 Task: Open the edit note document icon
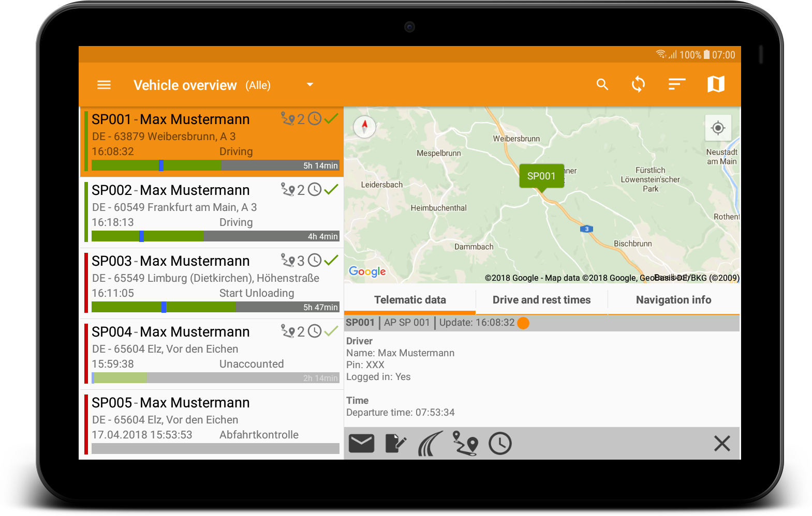(396, 444)
